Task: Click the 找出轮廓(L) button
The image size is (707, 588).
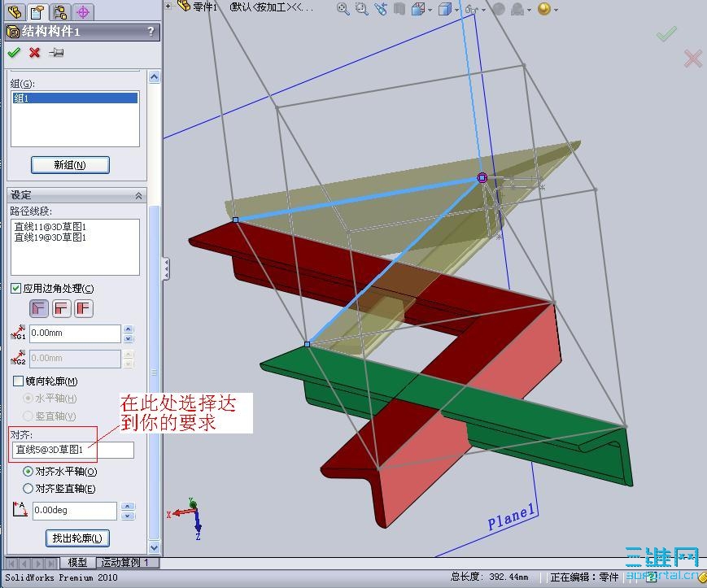Action: click(x=77, y=538)
